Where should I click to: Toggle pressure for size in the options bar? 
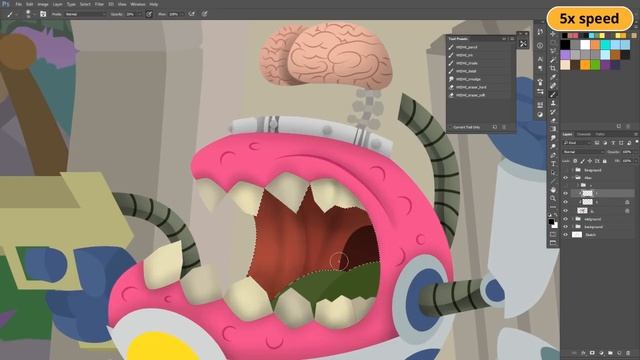[x=204, y=14]
